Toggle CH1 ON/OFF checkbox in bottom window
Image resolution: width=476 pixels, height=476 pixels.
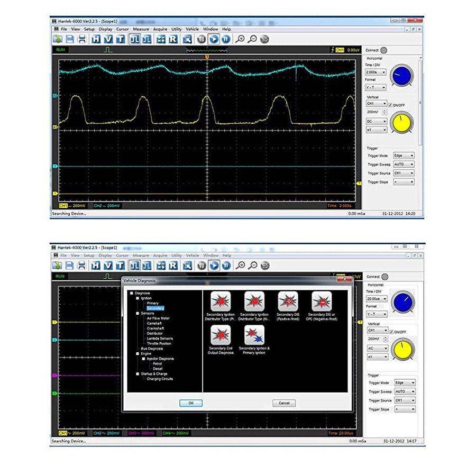(391, 332)
